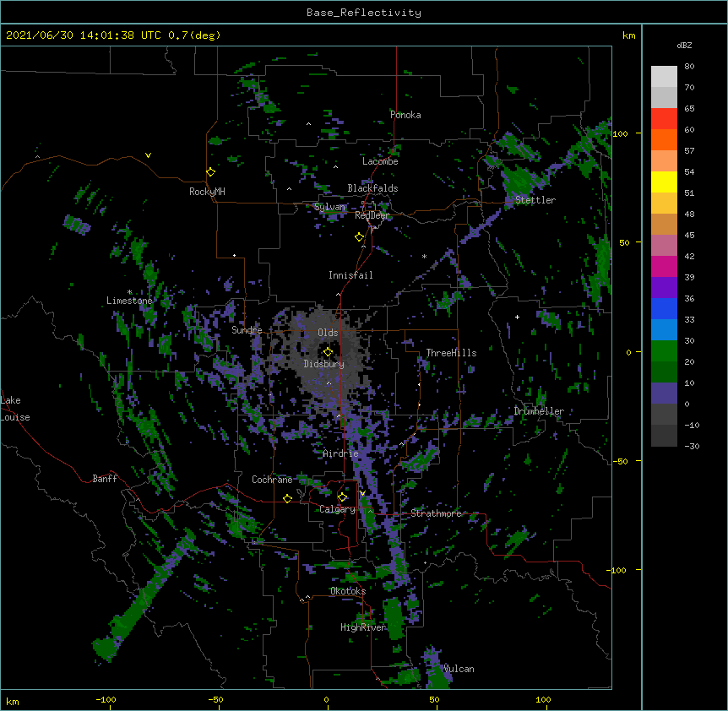
Task: Pick the magenta 42-39 dBZ legend swatch
Action: point(664,266)
